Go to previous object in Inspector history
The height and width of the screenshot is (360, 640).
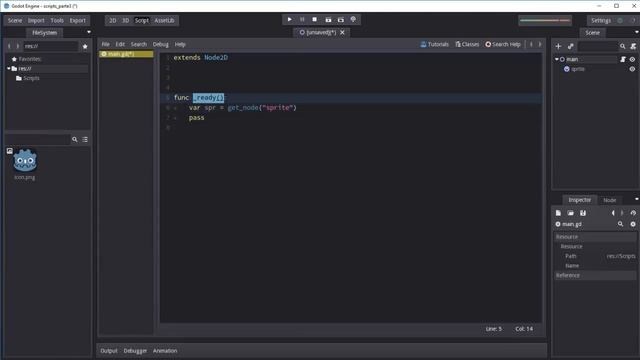pyautogui.click(x=613, y=213)
